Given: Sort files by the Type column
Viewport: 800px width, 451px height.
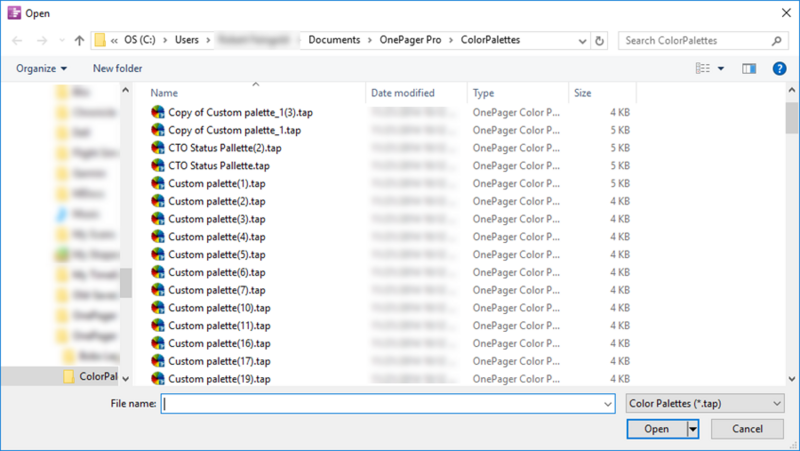Looking at the screenshot, I should 483,93.
